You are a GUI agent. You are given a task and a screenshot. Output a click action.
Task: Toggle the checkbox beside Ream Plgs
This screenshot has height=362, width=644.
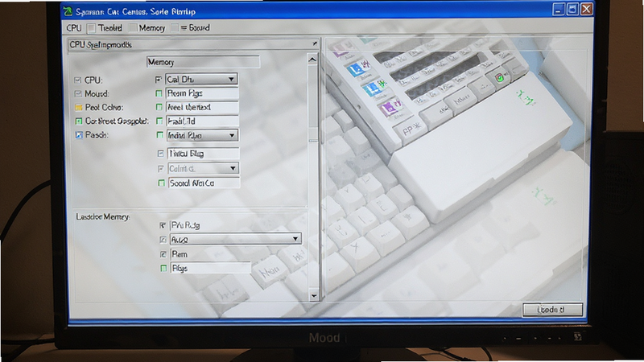click(159, 93)
